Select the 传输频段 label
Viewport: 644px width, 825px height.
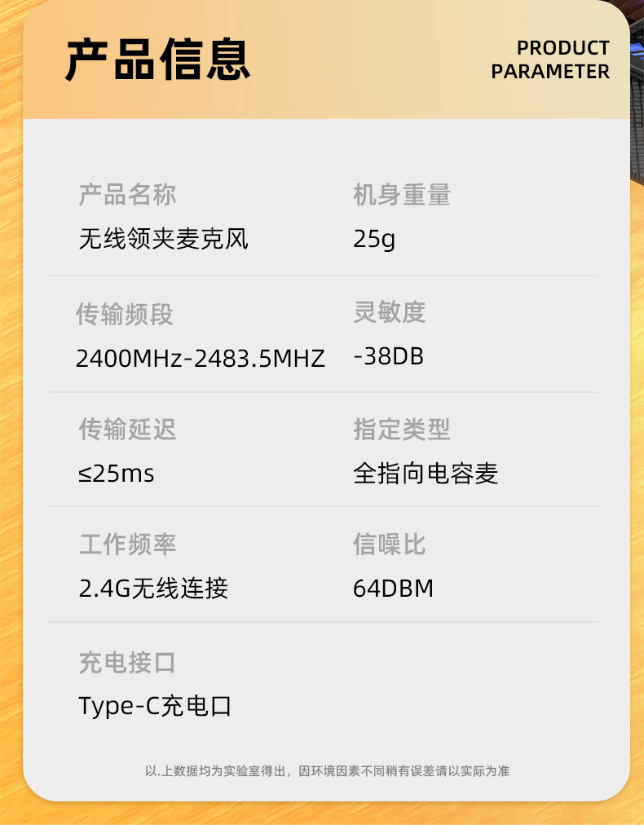(125, 314)
